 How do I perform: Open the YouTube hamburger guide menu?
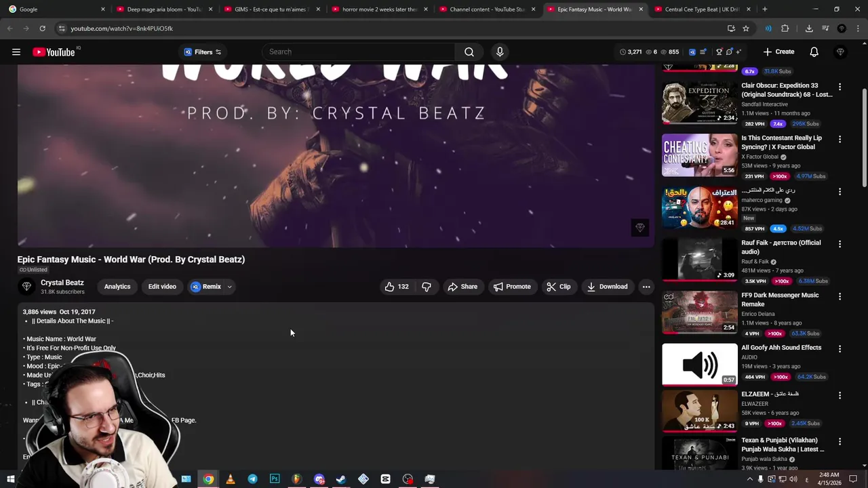click(x=16, y=52)
